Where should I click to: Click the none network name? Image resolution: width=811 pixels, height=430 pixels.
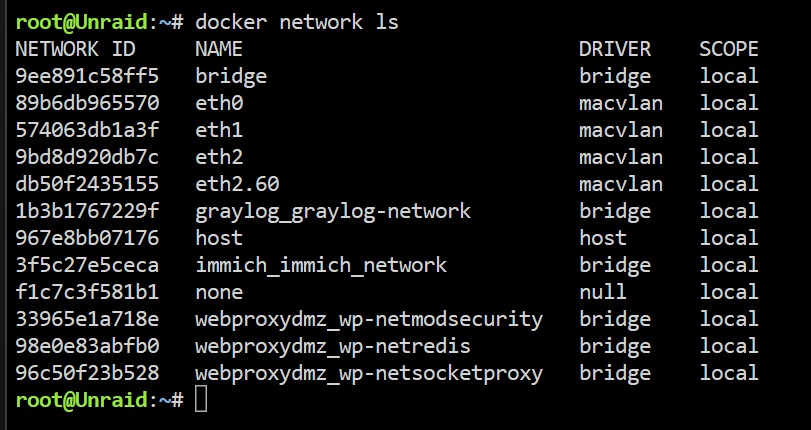tap(219, 292)
